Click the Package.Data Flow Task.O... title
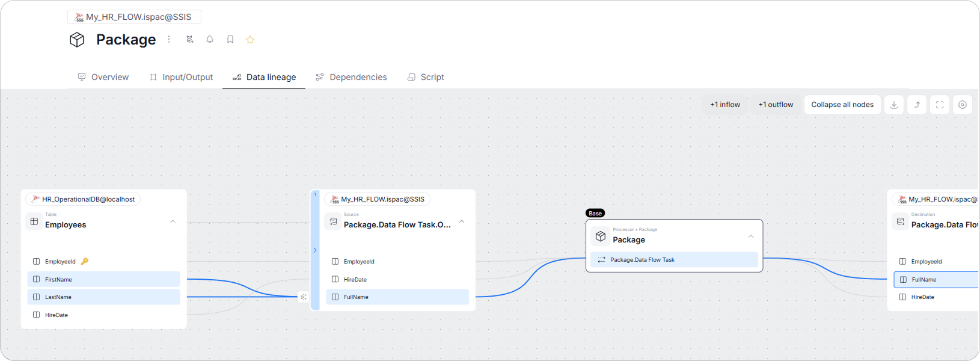Screen dimensions: 980x361 click(397, 224)
